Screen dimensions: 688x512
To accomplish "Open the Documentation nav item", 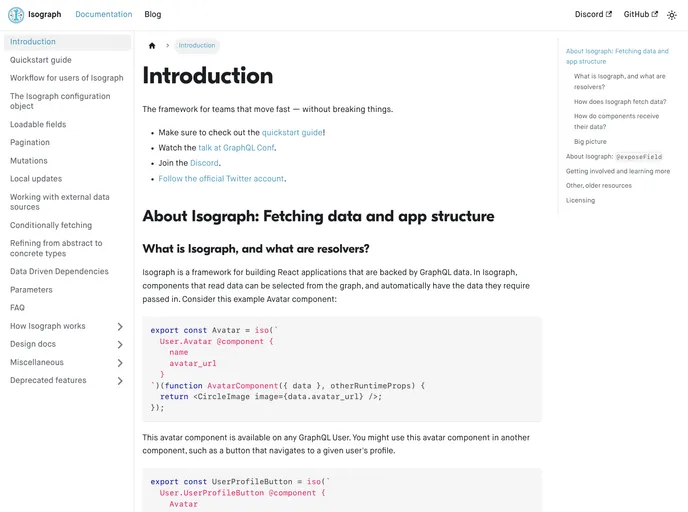I will (104, 14).
